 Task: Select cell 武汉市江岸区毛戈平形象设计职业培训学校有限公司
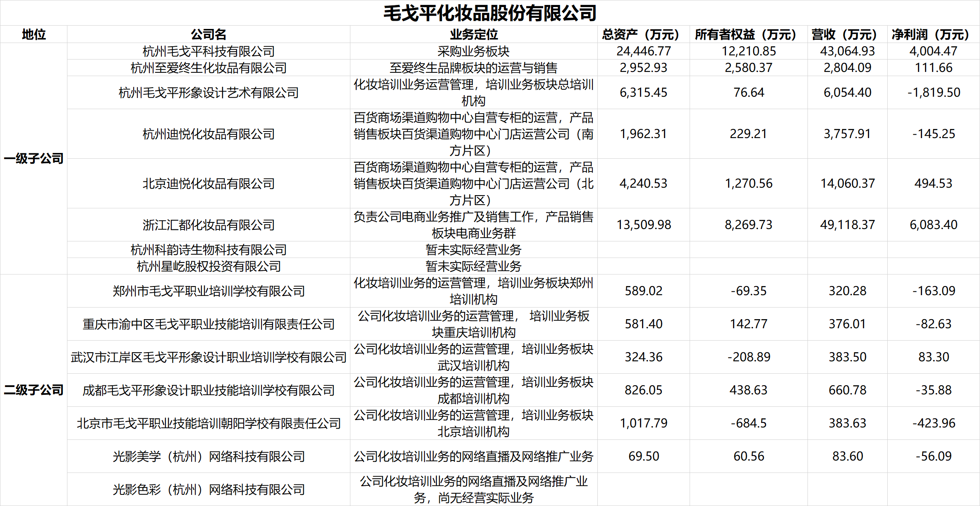(x=208, y=357)
